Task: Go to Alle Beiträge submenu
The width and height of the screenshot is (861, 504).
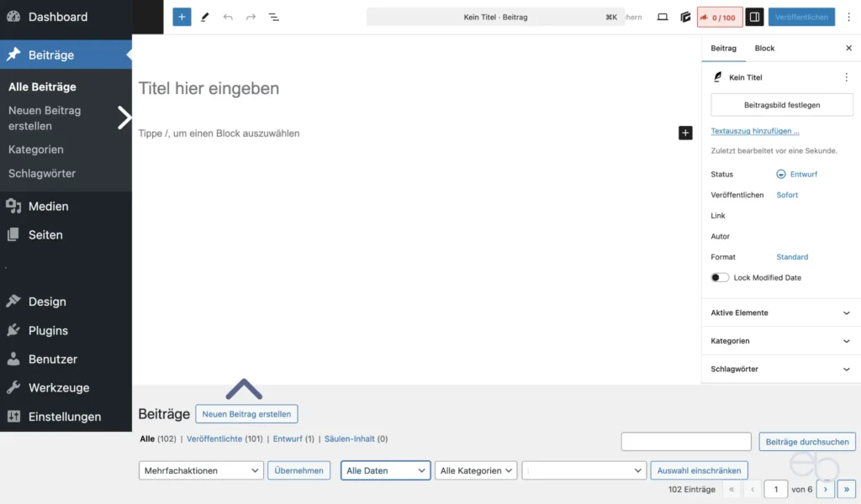Action: [x=42, y=87]
